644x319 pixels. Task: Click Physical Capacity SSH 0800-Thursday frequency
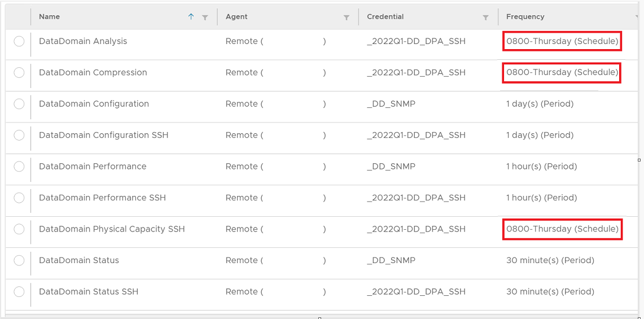(x=562, y=229)
